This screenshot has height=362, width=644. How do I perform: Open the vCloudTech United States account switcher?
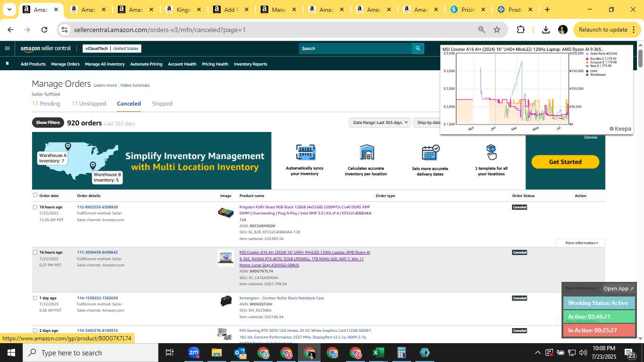(x=112, y=48)
